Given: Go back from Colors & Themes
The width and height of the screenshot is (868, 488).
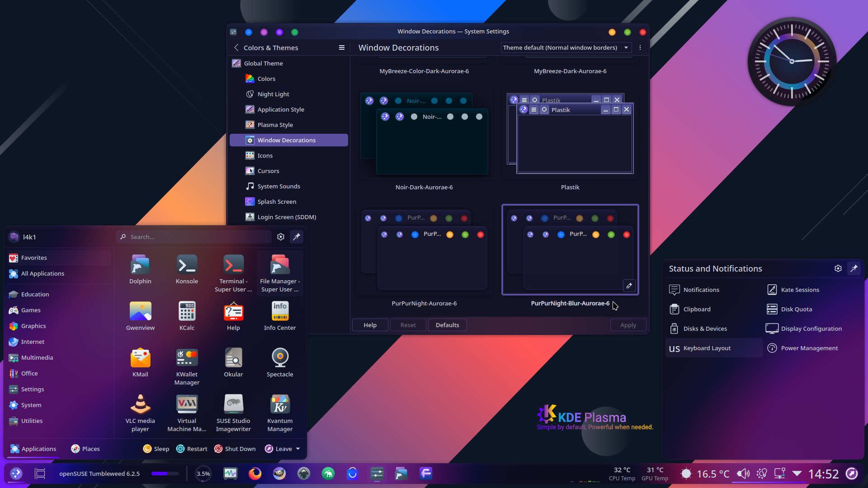Looking at the screenshot, I should pos(236,47).
